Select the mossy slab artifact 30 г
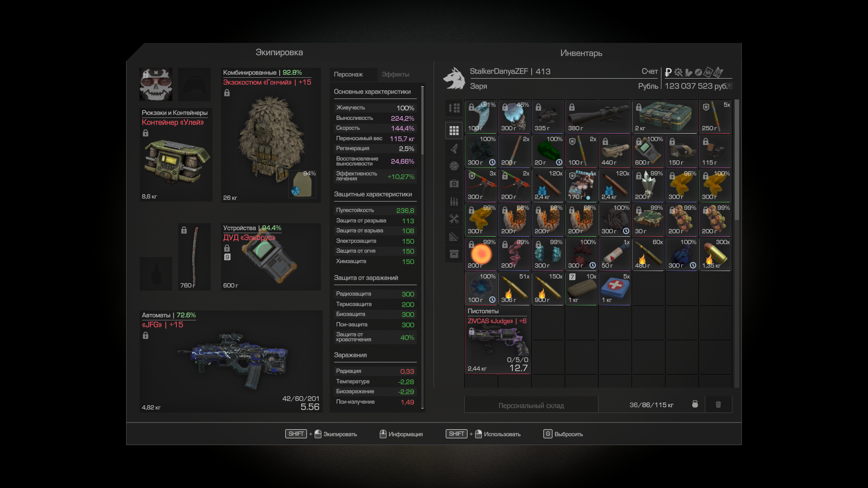Viewport: 868px width, 488px height. click(648, 220)
